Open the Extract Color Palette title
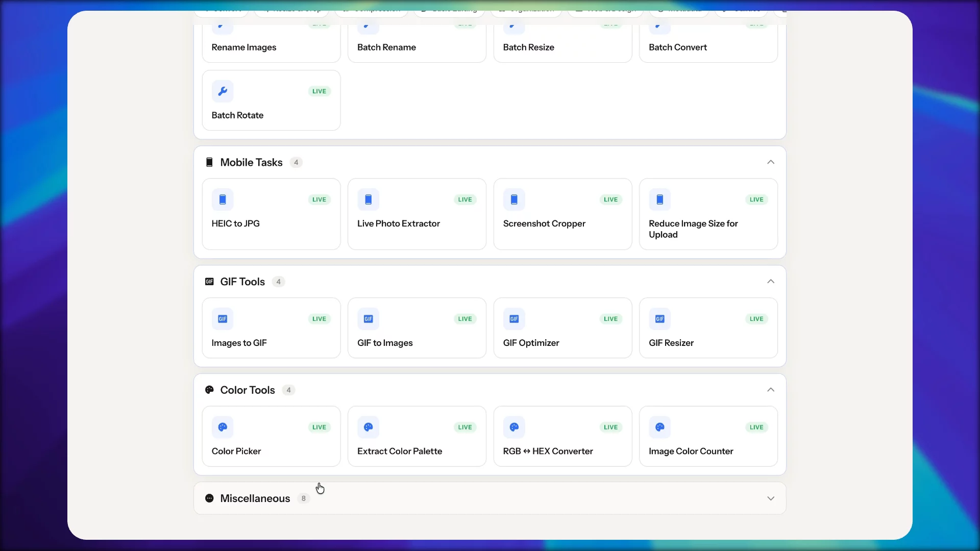The height and width of the screenshot is (551, 980). (x=400, y=451)
